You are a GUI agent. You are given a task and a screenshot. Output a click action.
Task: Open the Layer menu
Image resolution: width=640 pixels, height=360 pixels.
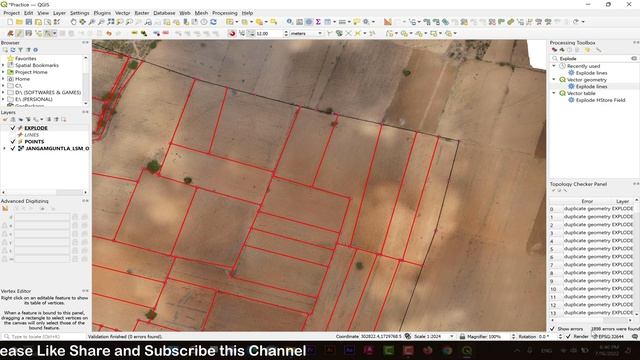tap(59, 13)
